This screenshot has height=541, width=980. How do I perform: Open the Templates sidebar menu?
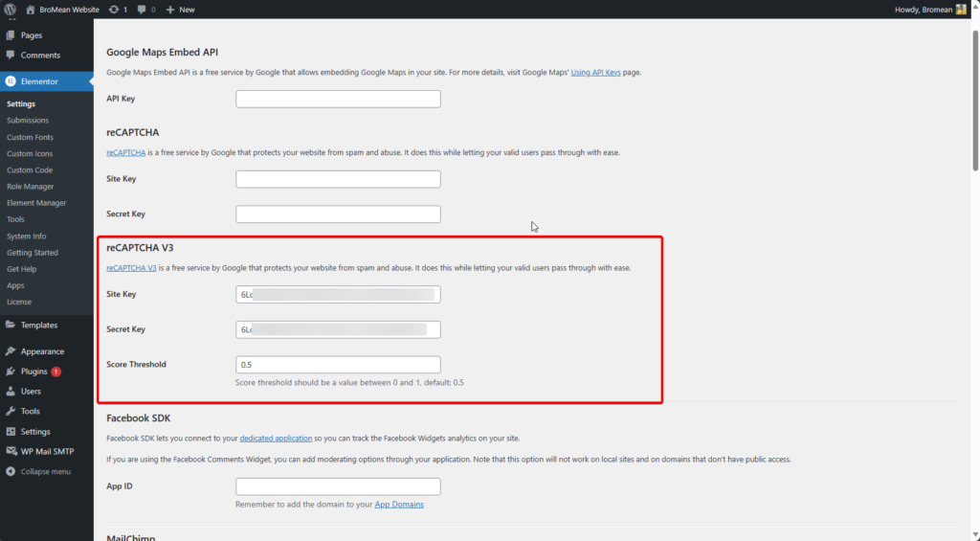tap(39, 325)
